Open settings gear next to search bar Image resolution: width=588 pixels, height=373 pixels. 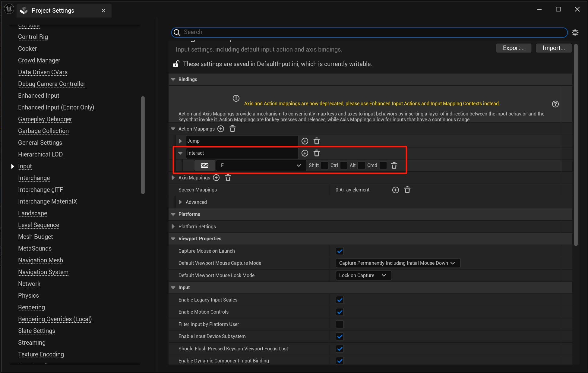tap(575, 33)
